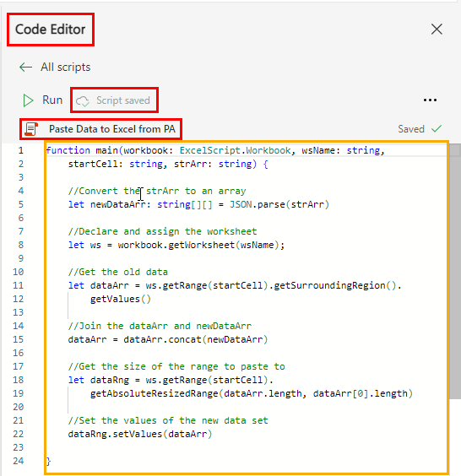Click the code editor vertical scrollbar
The width and height of the screenshot is (461, 476).
coord(455,272)
